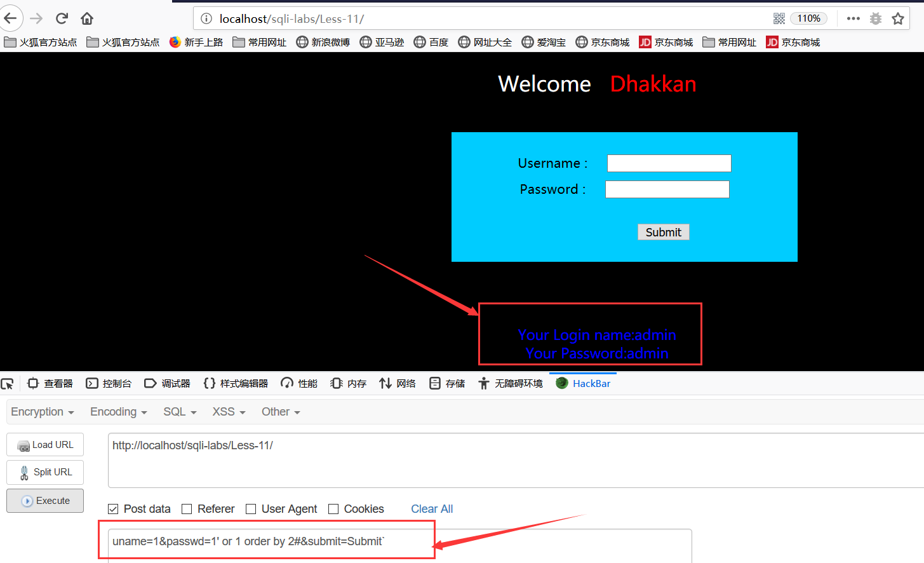Activate the element picker icon in devtools

[x=8, y=383]
